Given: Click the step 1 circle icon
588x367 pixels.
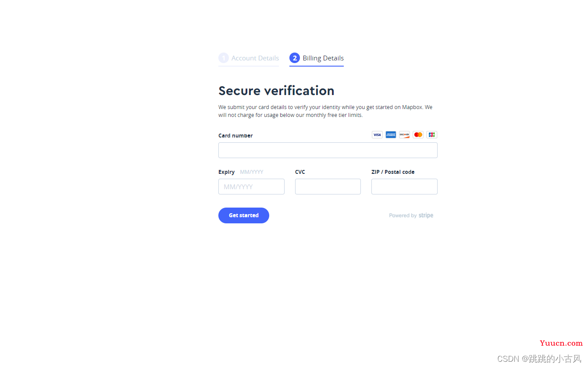Looking at the screenshot, I should 224,58.
